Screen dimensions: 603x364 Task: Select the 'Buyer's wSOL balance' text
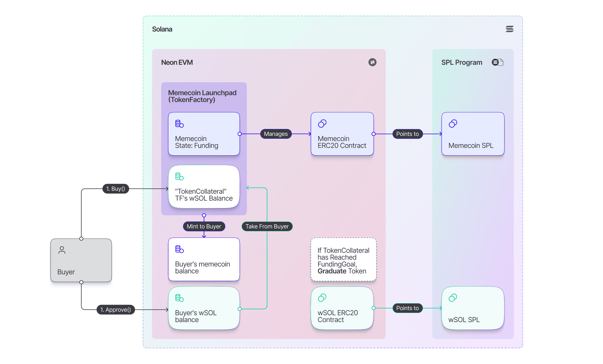pos(196,316)
